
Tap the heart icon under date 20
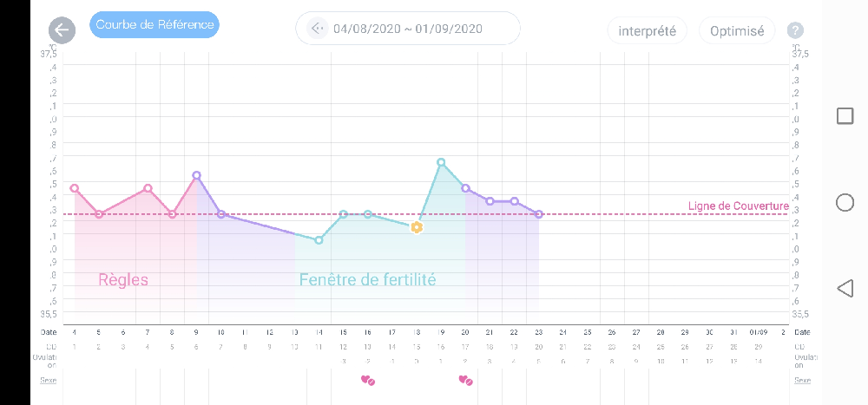(x=465, y=380)
